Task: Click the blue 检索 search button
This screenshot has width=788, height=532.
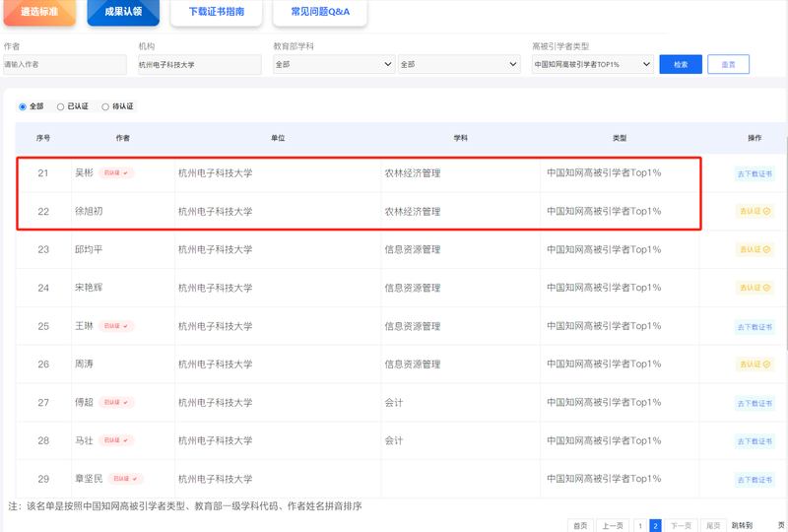Action: 681,64
